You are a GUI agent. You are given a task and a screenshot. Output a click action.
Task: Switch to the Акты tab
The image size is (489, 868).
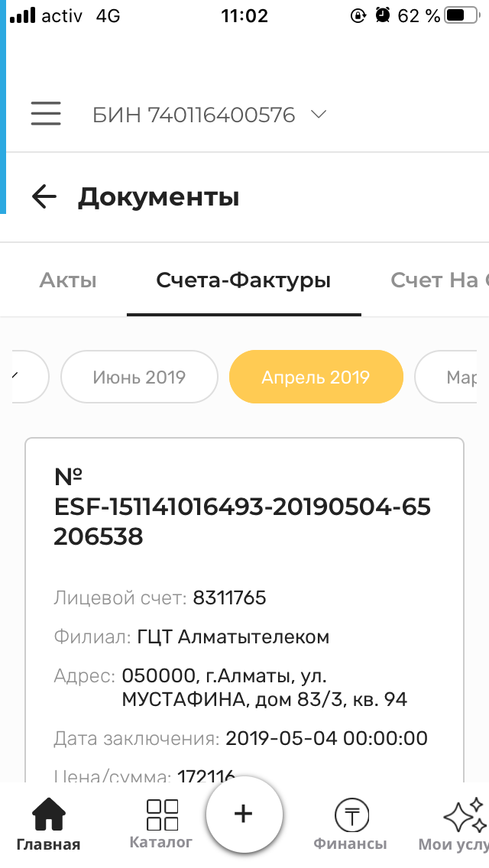point(67,280)
